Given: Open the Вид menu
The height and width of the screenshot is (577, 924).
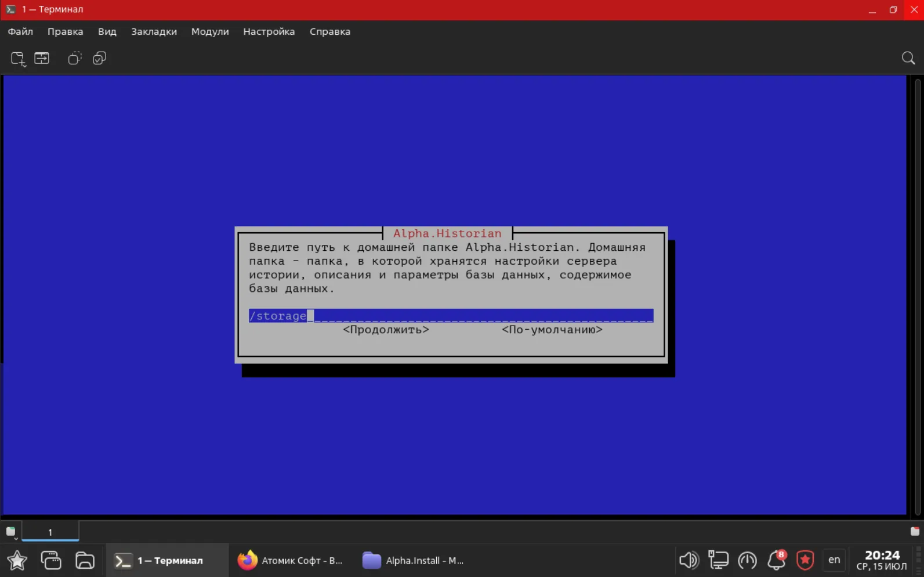Looking at the screenshot, I should (107, 31).
